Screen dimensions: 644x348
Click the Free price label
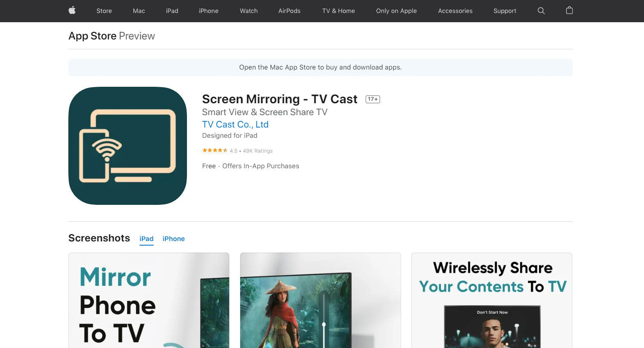pos(209,166)
